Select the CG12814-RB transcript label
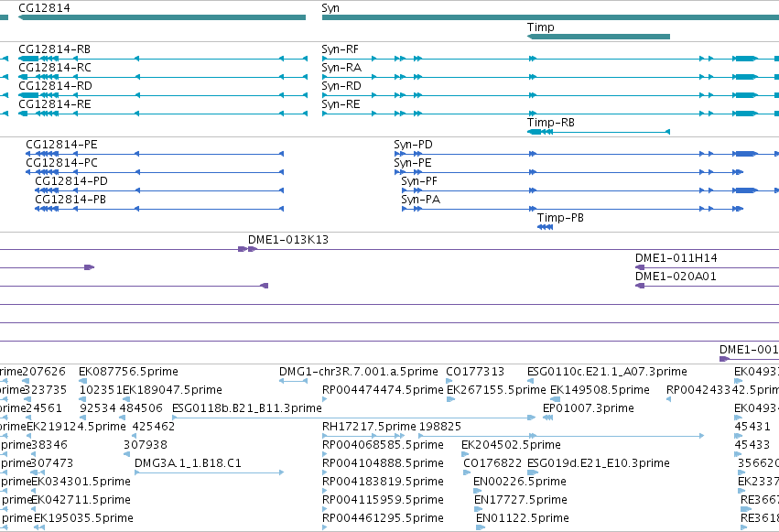The width and height of the screenshot is (779, 532). click(55, 49)
